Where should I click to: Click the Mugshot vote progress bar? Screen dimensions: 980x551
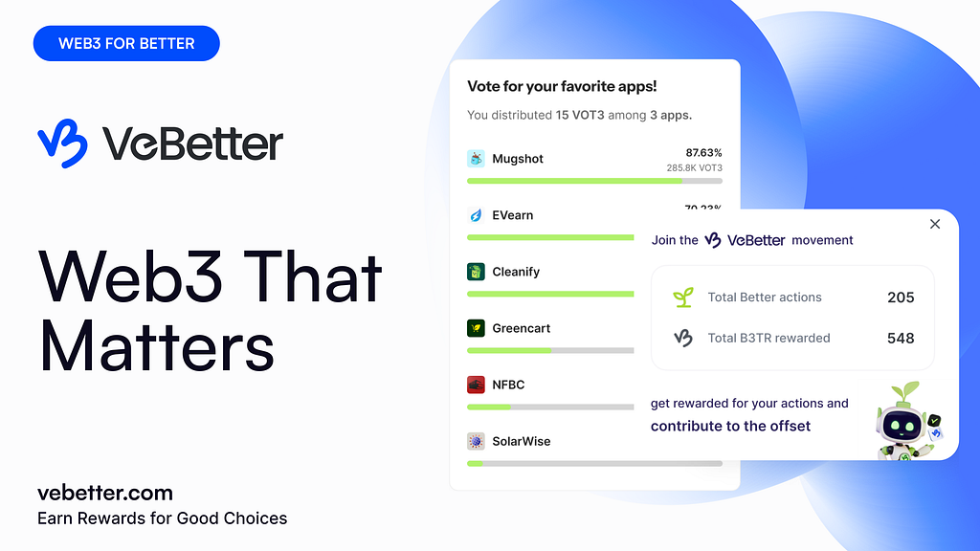point(594,181)
